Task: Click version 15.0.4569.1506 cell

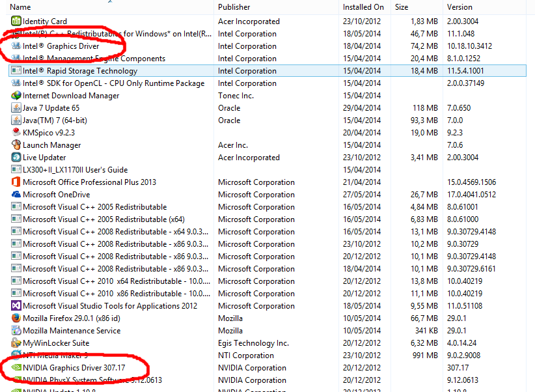Action: [x=471, y=182]
